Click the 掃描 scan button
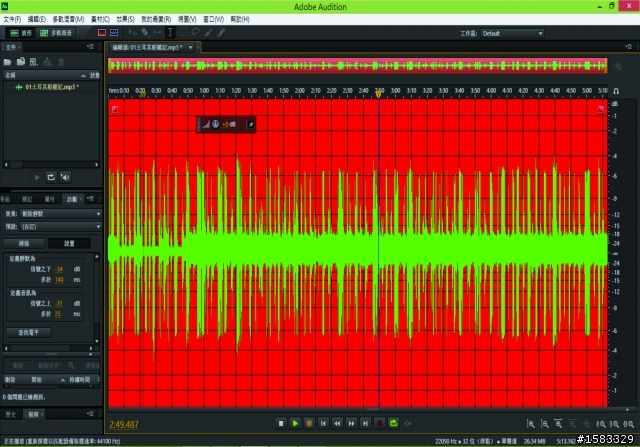This screenshot has height=447, width=640. [24, 243]
